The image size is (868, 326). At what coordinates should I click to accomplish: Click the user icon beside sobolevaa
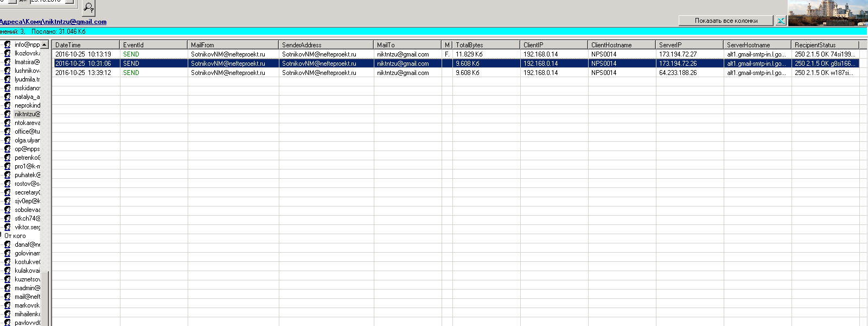(8, 210)
